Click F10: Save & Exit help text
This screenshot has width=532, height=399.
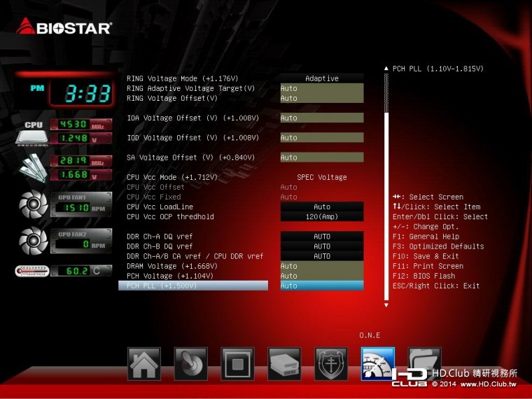pos(426,255)
